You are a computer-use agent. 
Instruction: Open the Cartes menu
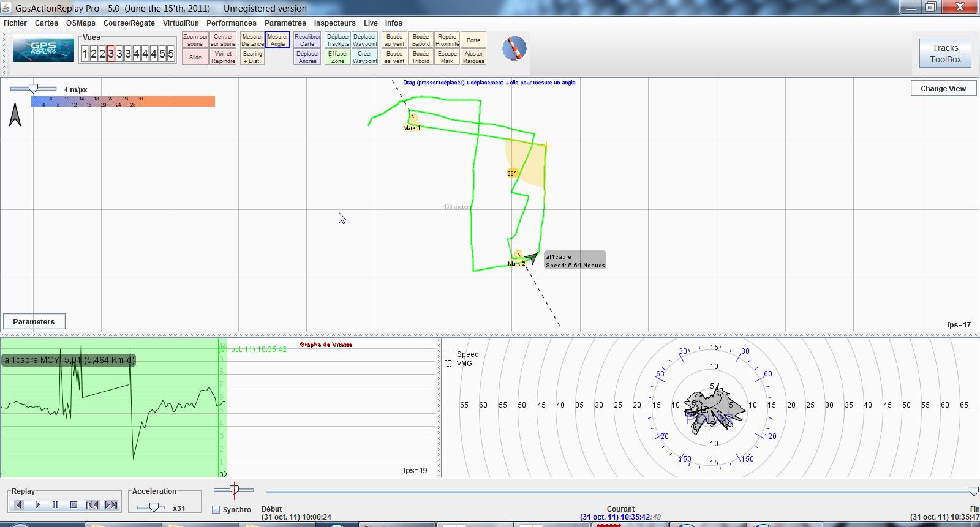coord(47,23)
